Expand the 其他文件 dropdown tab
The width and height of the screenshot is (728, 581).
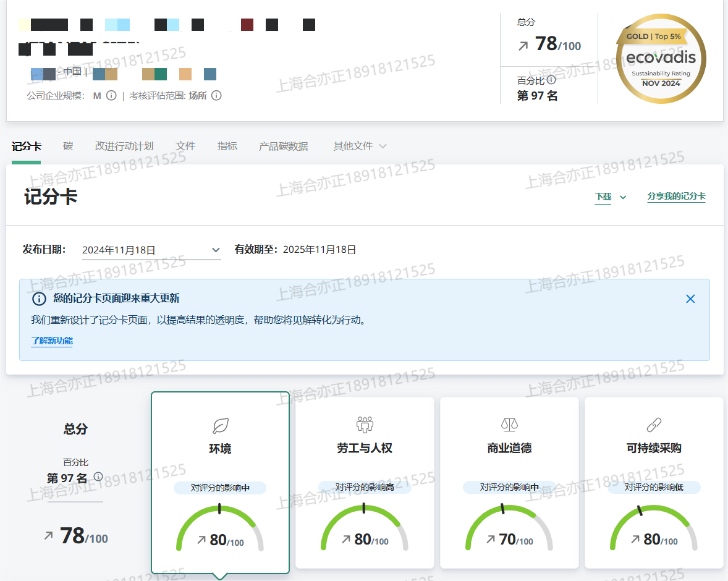click(x=360, y=146)
